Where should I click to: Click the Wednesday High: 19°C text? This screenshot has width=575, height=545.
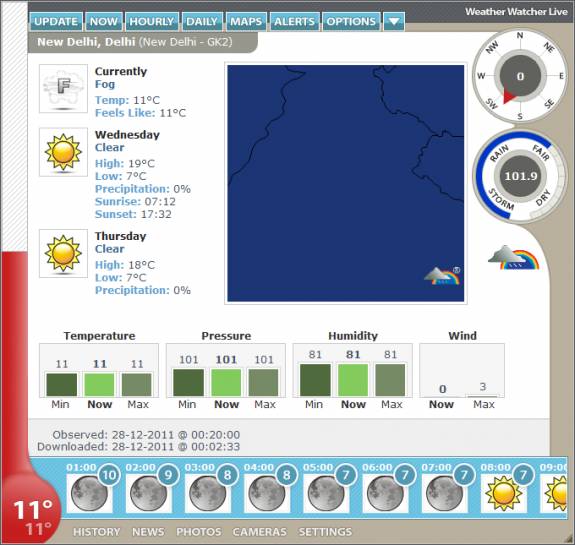click(x=125, y=164)
